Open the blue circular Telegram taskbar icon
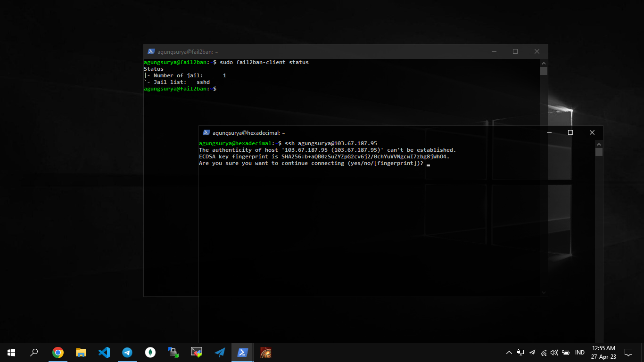Screen dimensions: 644x362 point(127,353)
